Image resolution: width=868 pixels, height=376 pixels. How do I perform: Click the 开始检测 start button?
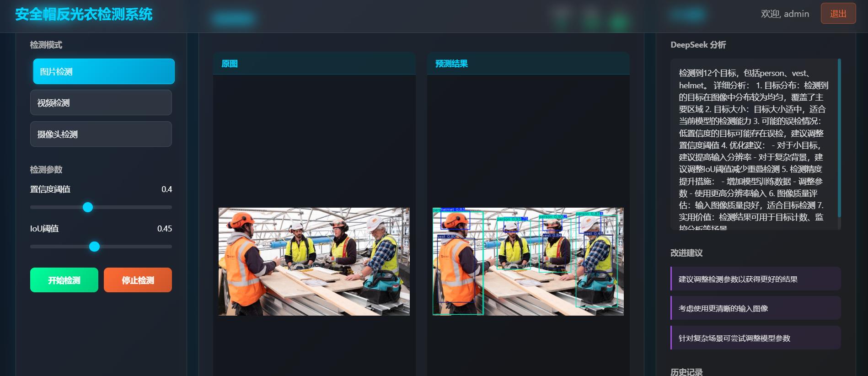64,280
